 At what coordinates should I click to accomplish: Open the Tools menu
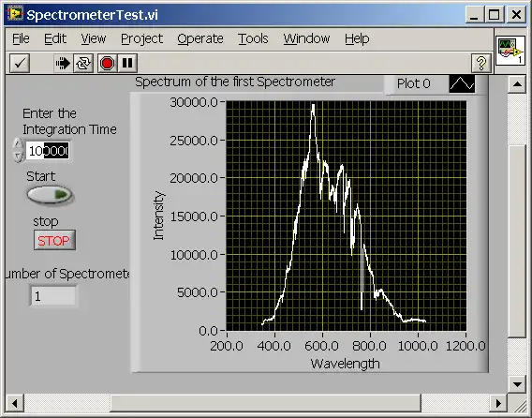click(253, 38)
